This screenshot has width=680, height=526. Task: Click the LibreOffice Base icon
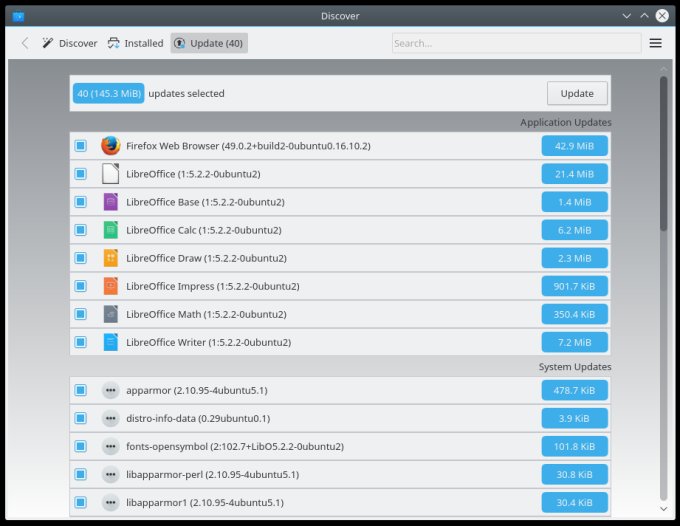110,202
